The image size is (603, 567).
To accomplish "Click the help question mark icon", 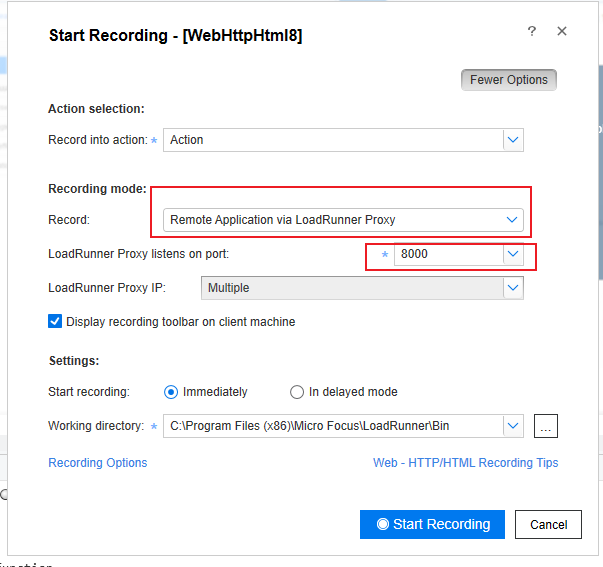I will [x=532, y=31].
